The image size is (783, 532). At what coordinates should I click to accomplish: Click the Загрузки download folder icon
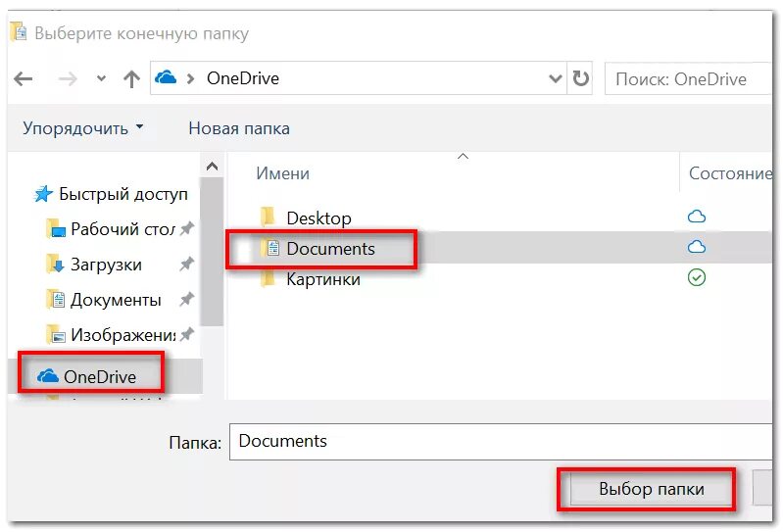[55, 265]
